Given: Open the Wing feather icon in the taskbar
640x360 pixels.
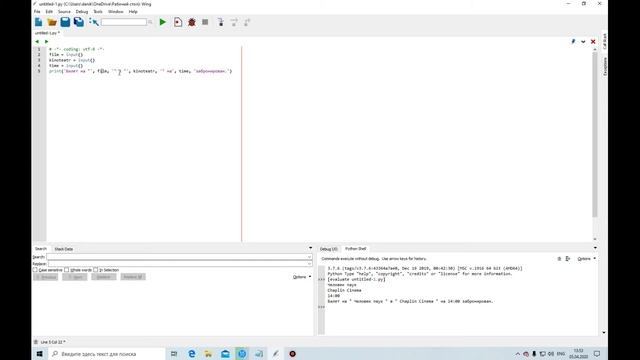Looking at the screenshot, I should coord(276,354).
